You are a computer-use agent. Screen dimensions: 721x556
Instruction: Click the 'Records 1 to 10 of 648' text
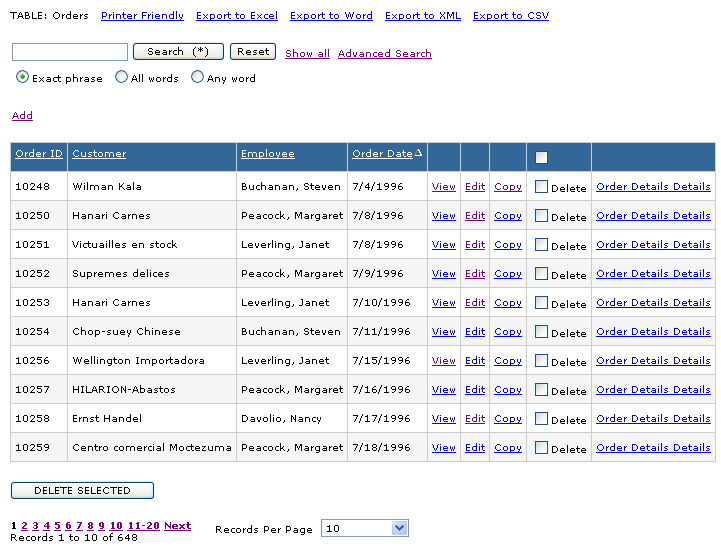coord(74,538)
